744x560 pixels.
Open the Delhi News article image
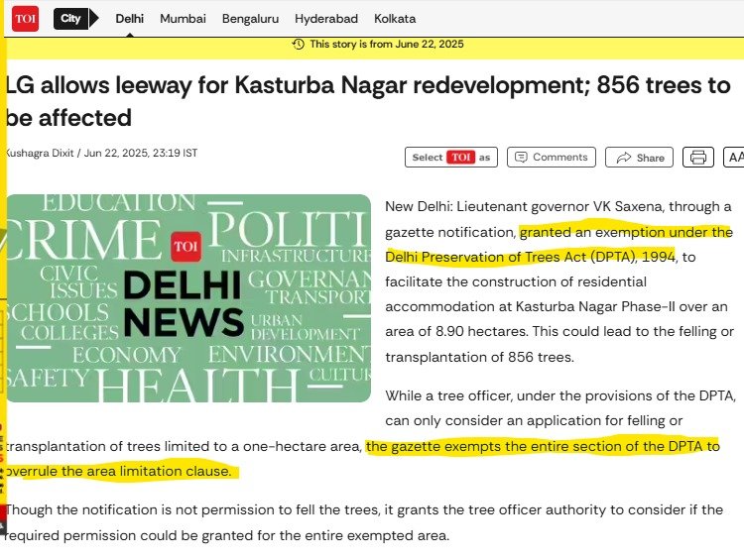coord(188,298)
